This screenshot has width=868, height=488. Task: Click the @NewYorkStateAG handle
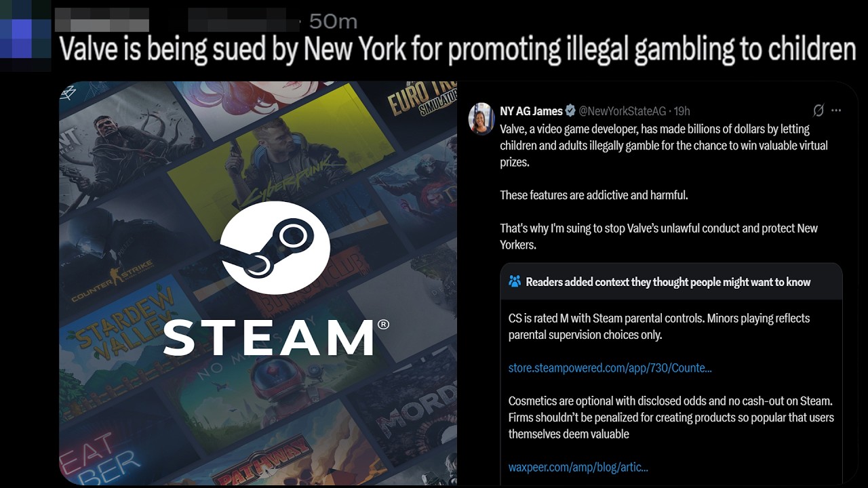tap(622, 111)
